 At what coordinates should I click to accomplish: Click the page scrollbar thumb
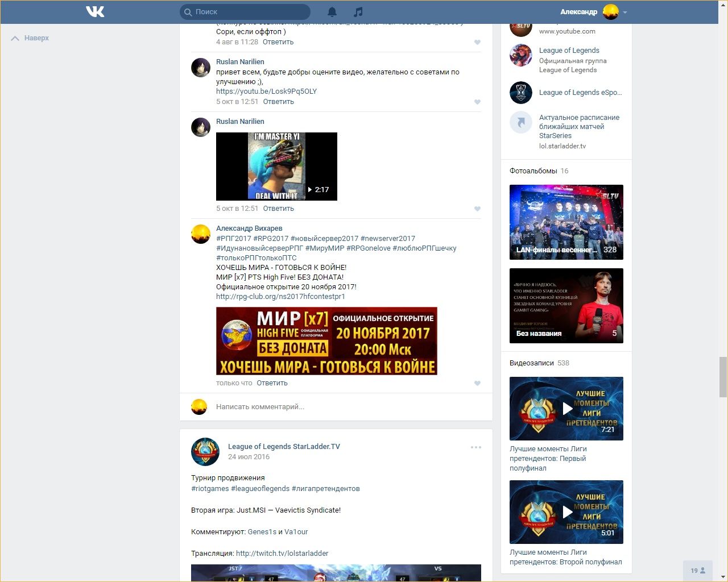[x=723, y=376]
